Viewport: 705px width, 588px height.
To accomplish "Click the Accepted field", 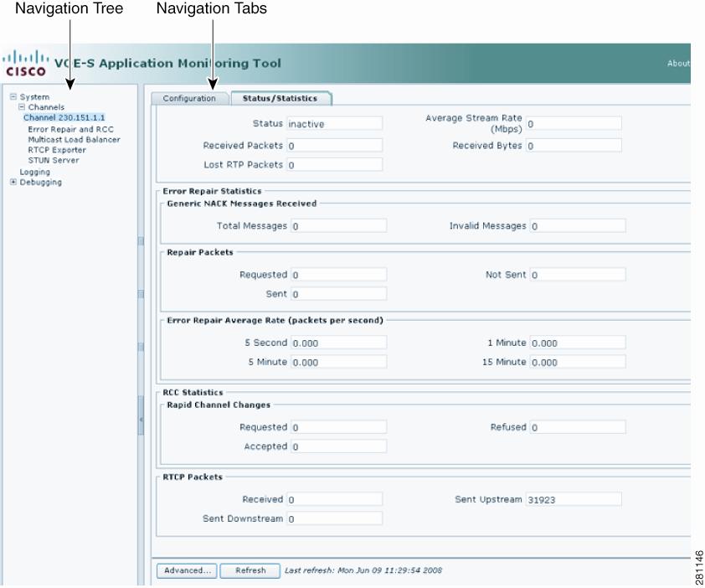I will coord(339,446).
